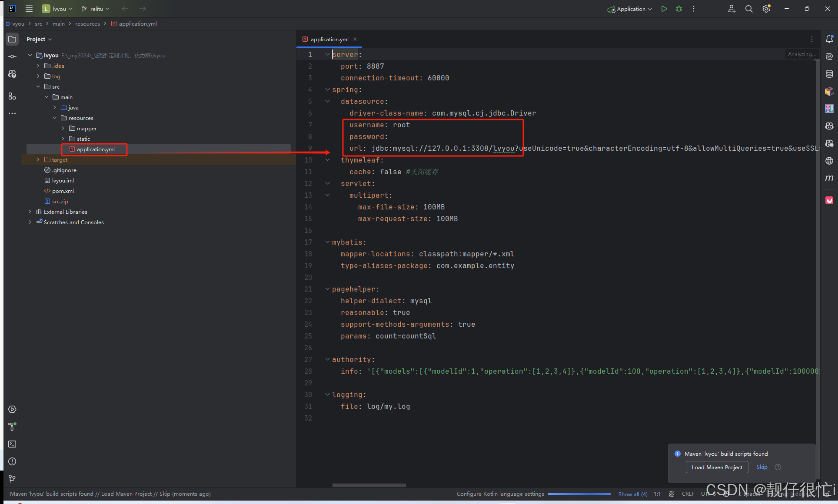Open the Terminal tool window
This screenshot has height=504, width=838.
coord(12,444)
